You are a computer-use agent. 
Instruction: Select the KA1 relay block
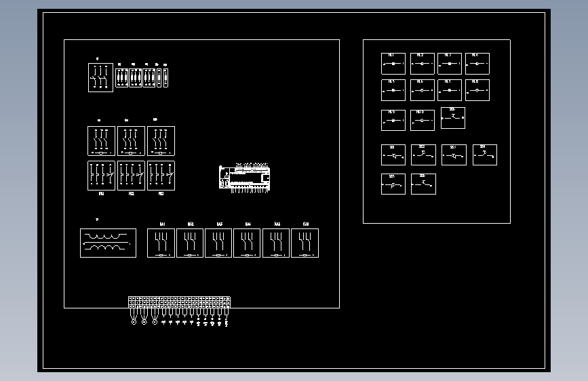(161, 243)
